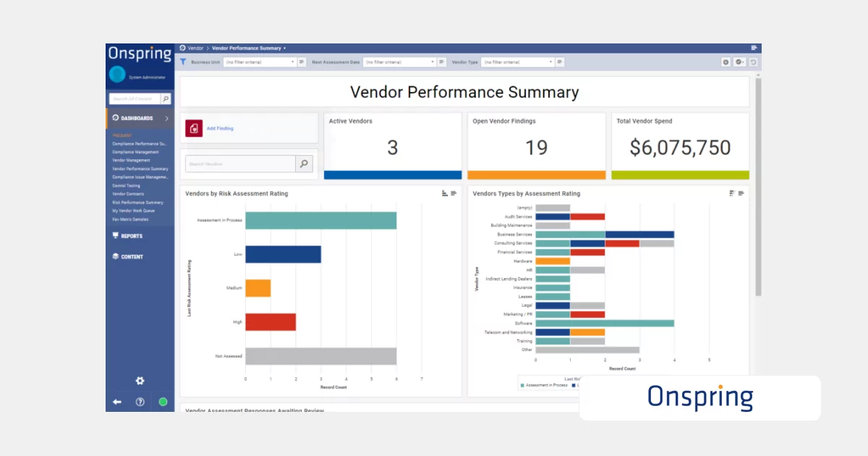Go to Compliance Management dashboard
Image resolution: width=868 pixels, height=456 pixels.
(135, 152)
